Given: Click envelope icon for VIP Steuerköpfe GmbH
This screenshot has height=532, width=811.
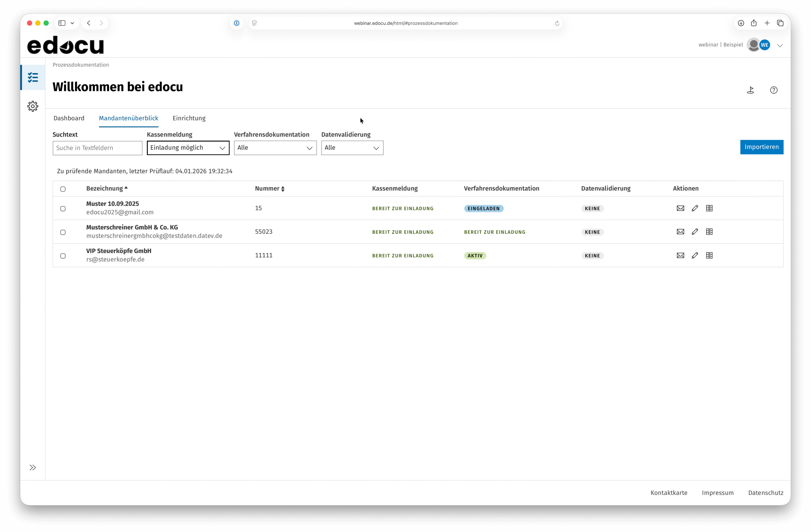Looking at the screenshot, I should pyautogui.click(x=680, y=256).
